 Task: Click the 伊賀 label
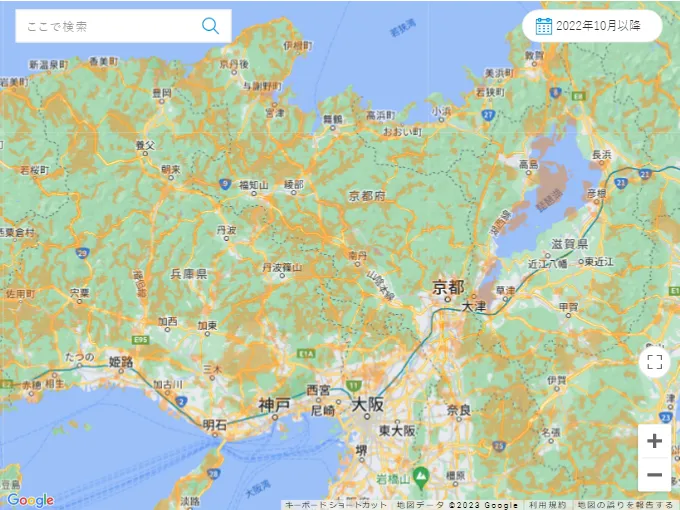[556, 380]
